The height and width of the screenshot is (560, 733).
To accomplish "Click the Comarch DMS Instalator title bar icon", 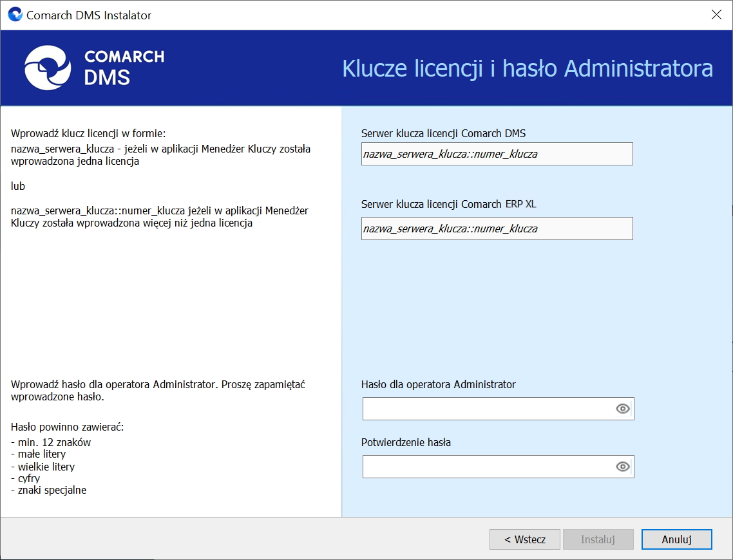I will 15,14.
